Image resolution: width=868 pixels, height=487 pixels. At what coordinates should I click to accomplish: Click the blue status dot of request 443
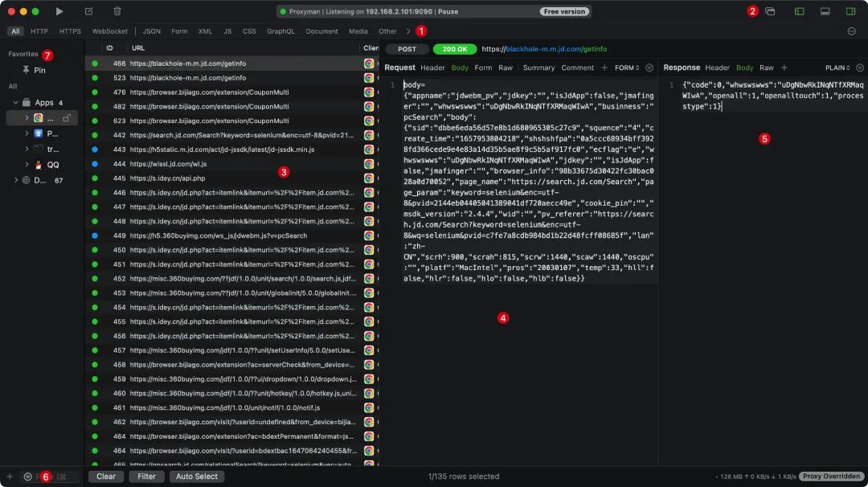click(x=95, y=149)
